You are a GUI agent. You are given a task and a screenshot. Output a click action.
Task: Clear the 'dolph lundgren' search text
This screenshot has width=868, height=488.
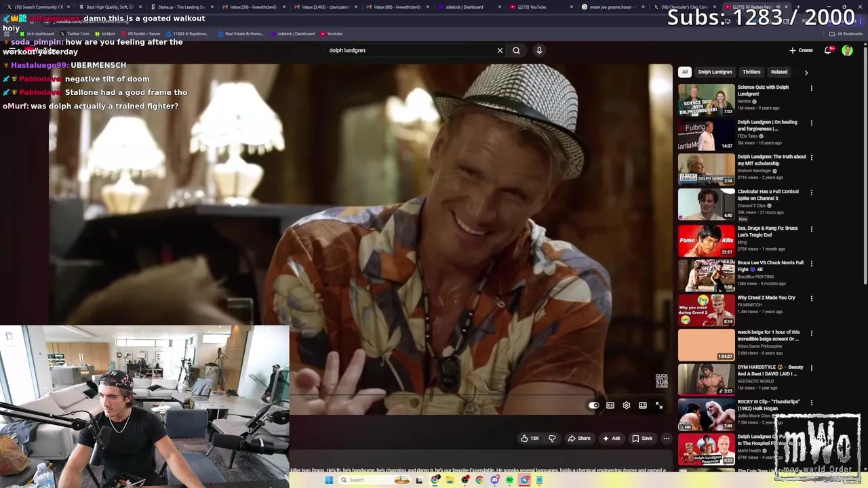click(x=500, y=50)
